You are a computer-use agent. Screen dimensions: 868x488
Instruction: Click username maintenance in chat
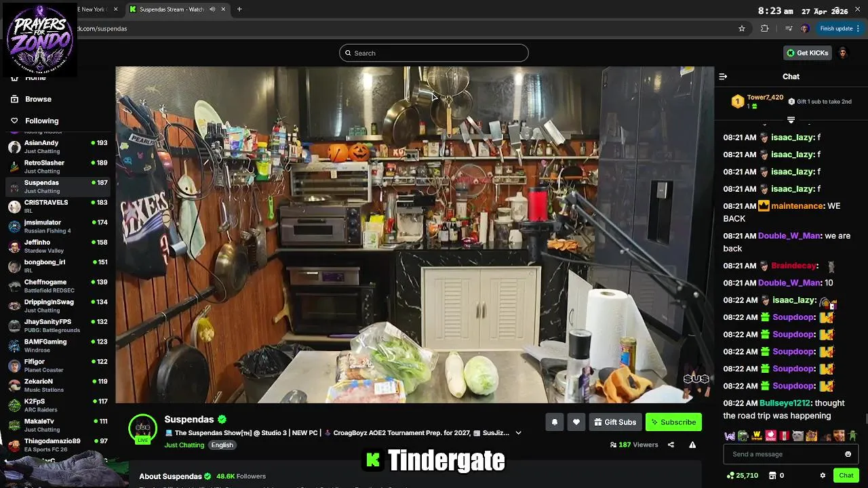[797, 206]
